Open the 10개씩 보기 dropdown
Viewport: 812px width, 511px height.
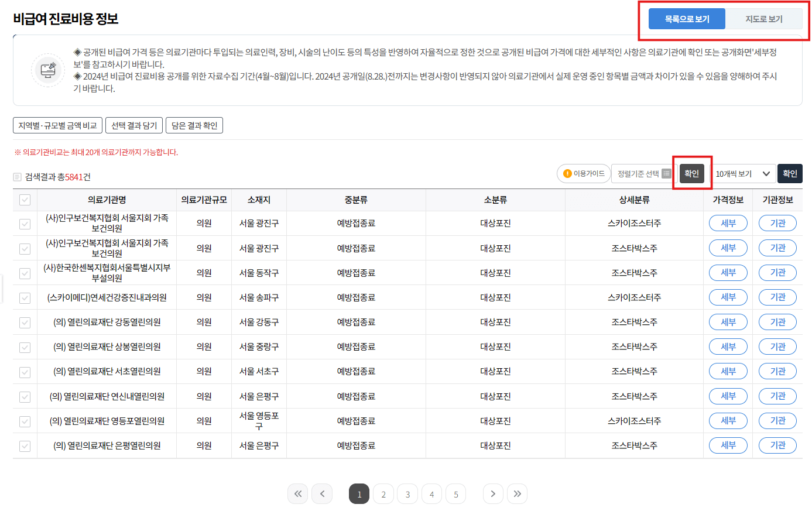click(x=742, y=173)
